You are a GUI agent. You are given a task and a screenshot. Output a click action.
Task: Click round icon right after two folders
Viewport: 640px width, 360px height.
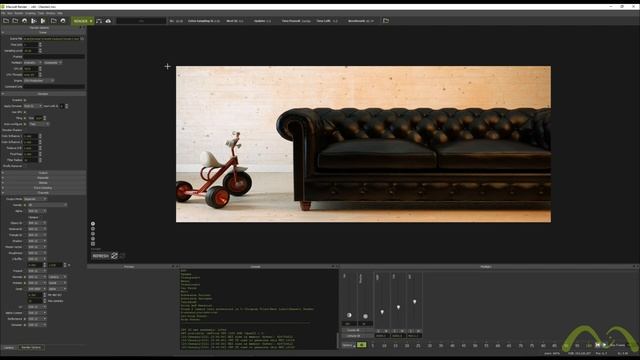(x=24, y=20)
